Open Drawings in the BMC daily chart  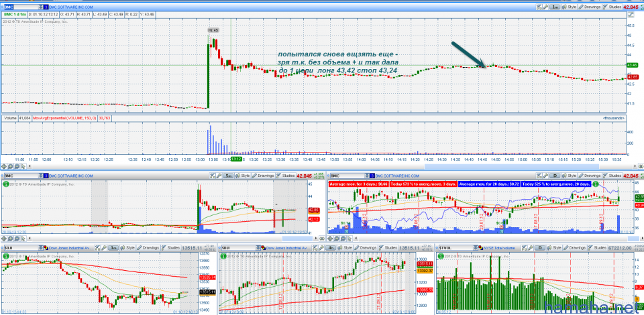[x=590, y=176]
